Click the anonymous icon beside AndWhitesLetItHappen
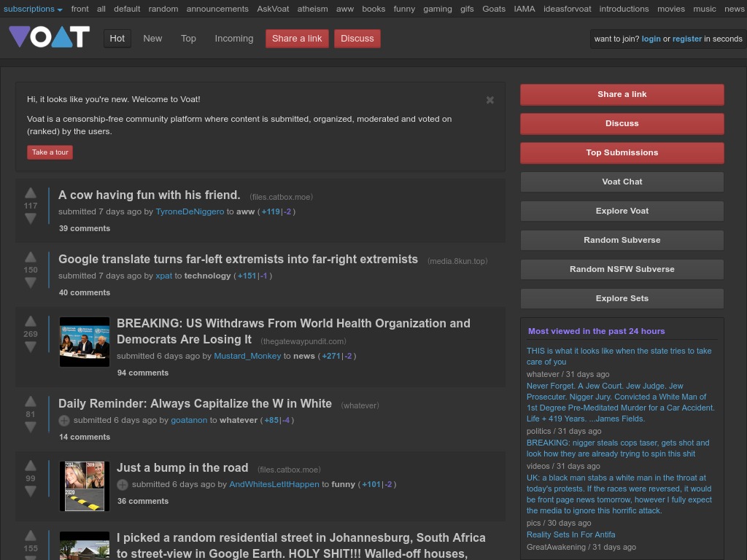This screenshot has width=747, height=560. (x=123, y=484)
